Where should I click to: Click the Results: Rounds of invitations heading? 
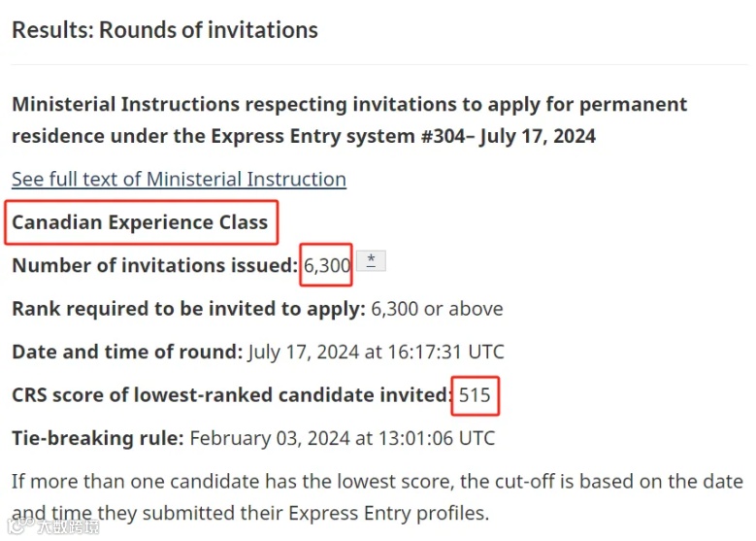(164, 30)
